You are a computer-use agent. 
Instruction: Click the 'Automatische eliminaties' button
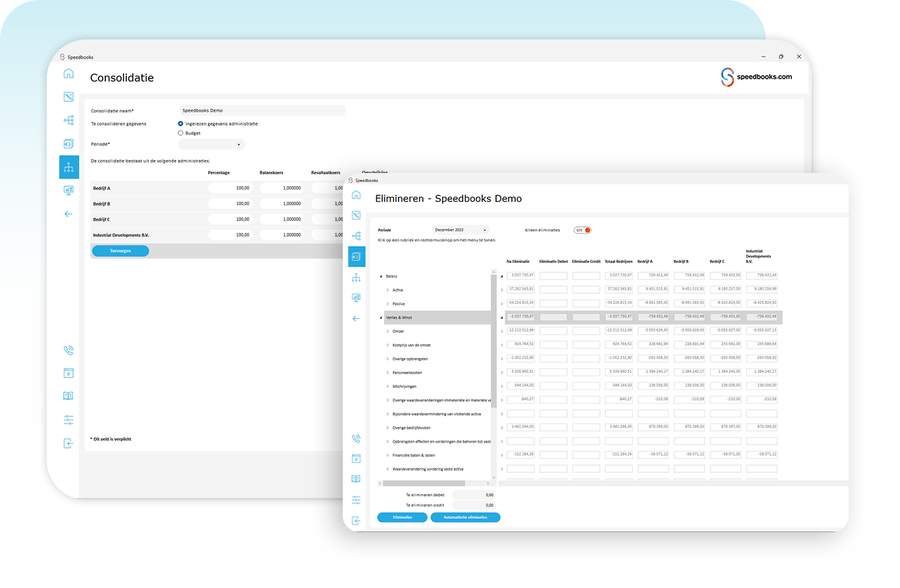point(465,518)
